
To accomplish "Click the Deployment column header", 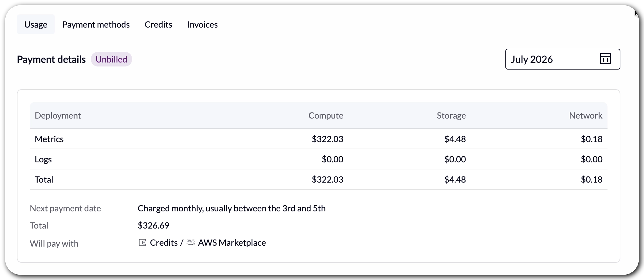I will 58,115.
